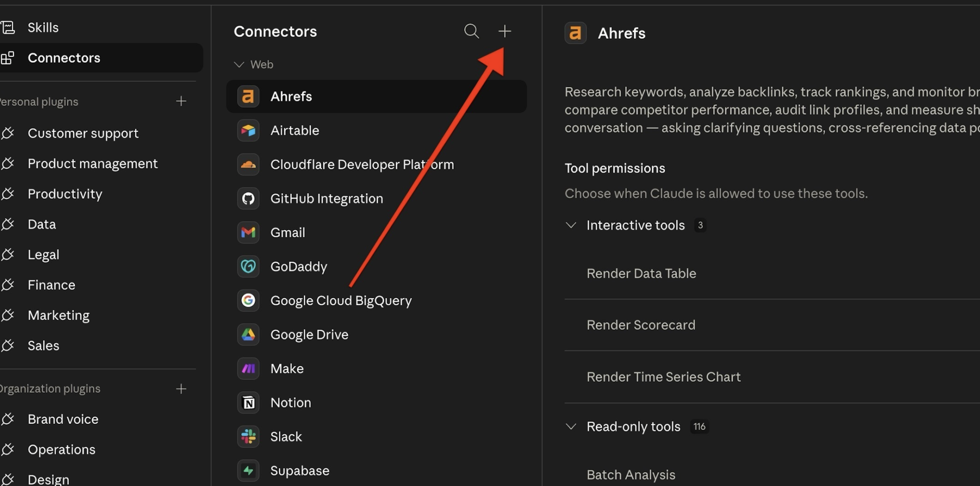Collapse the Read-only tools section

pos(571,426)
